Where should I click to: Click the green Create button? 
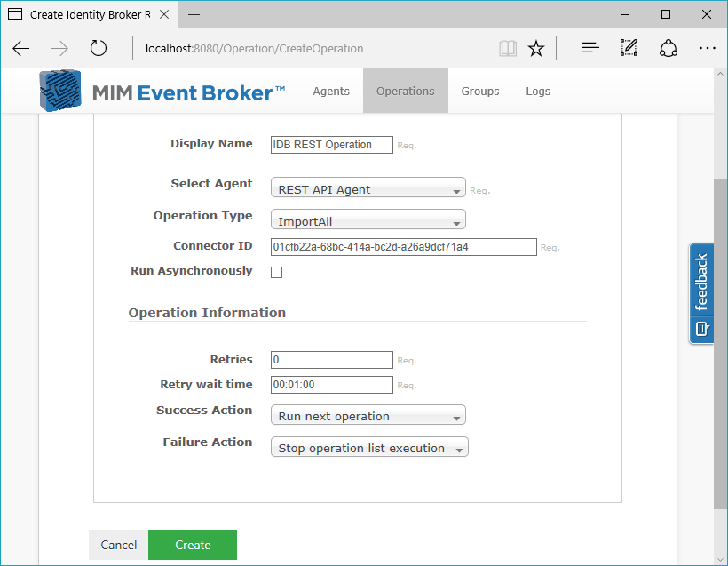193,545
